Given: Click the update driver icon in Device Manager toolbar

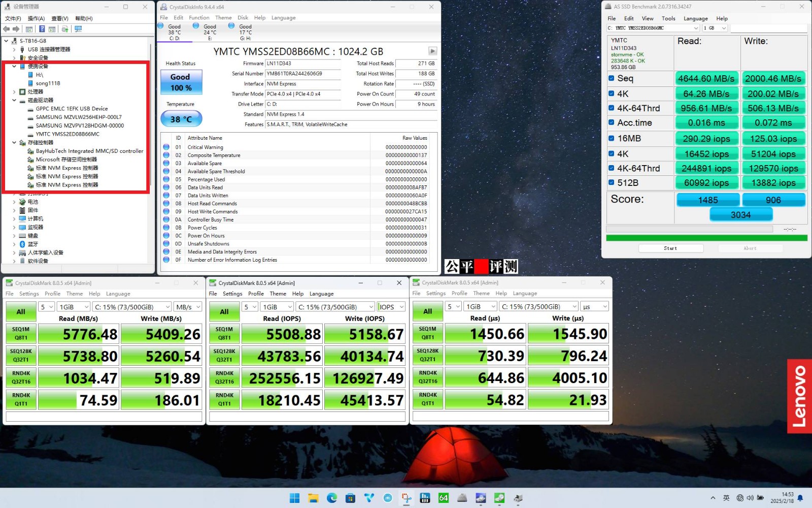Looking at the screenshot, I should coord(65,29).
